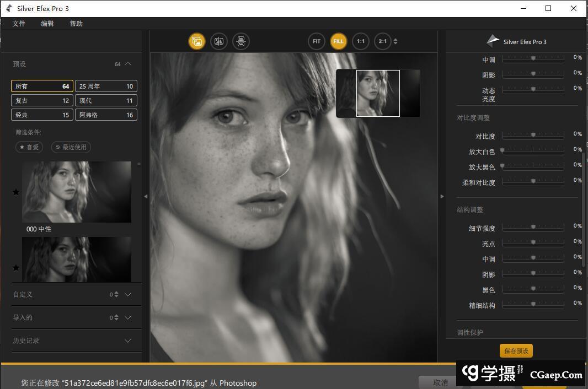Click the 对比度 slider handle
The width and height of the screenshot is (588, 389).
point(533,134)
